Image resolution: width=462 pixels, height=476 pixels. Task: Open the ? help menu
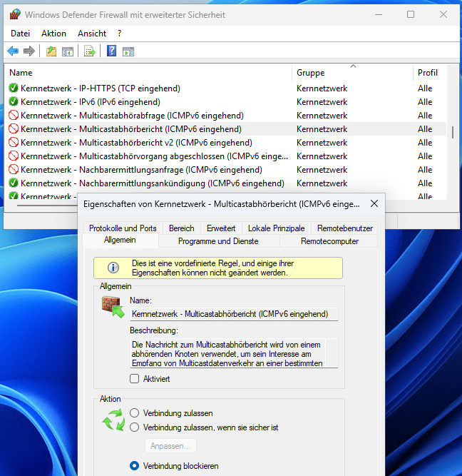(x=120, y=33)
